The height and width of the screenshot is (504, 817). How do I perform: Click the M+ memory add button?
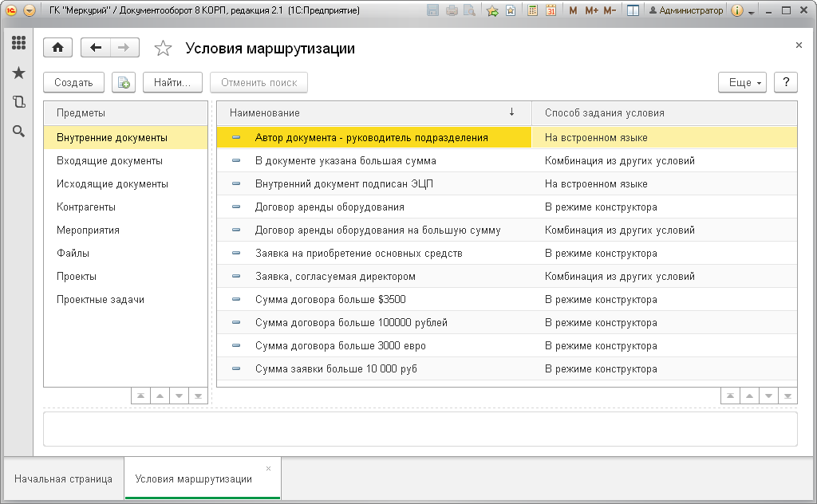click(x=591, y=10)
